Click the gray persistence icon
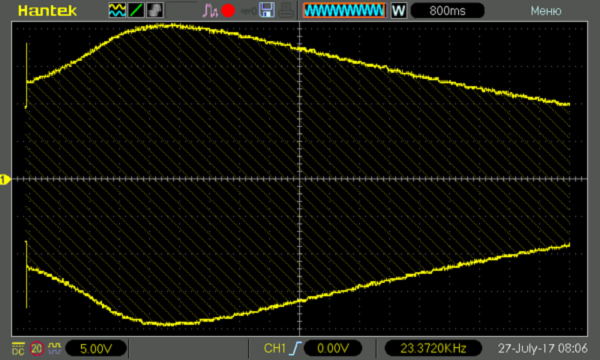This screenshot has width=600, height=360. (x=155, y=10)
